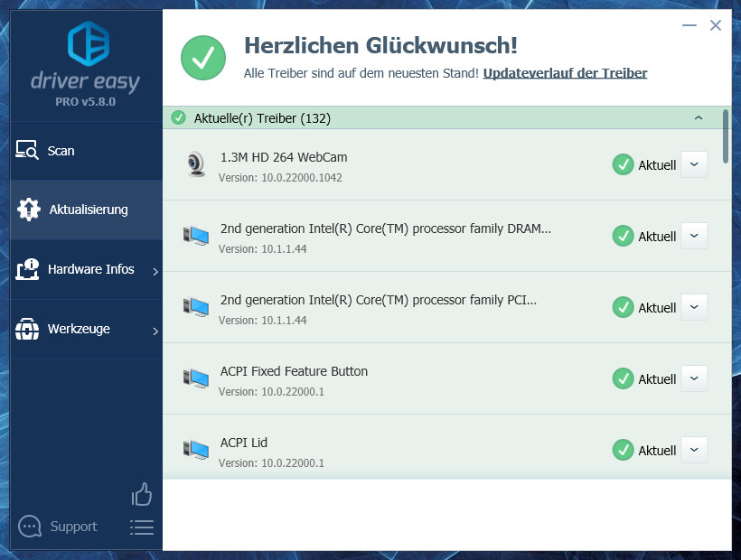Image resolution: width=741 pixels, height=560 pixels.
Task: Click the Hardware Infos icon
Action: pos(27,269)
